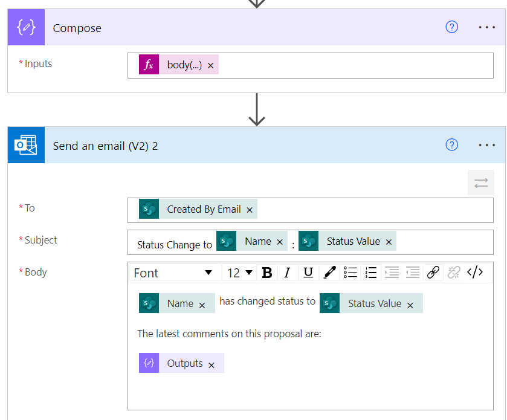Screen dimensions: 507x420
Task: Click the body(...) expression token
Action: [x=184, y=65]
